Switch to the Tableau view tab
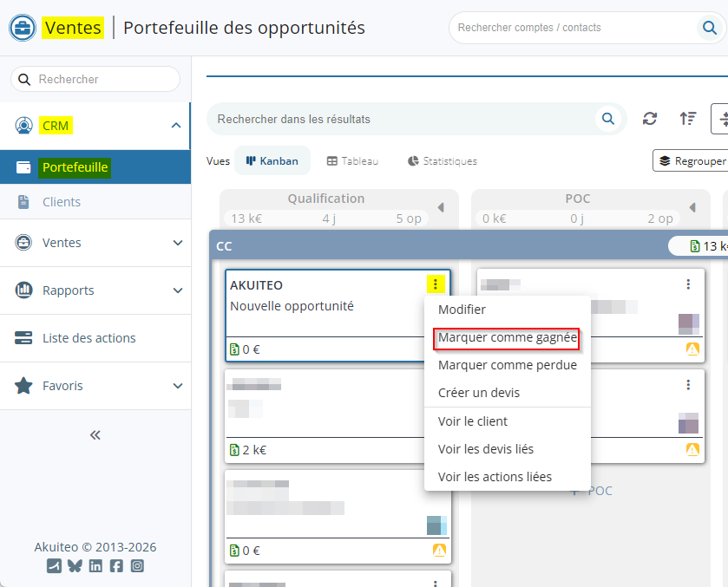This screenshot has height=587, width=728. coord(352,161)
